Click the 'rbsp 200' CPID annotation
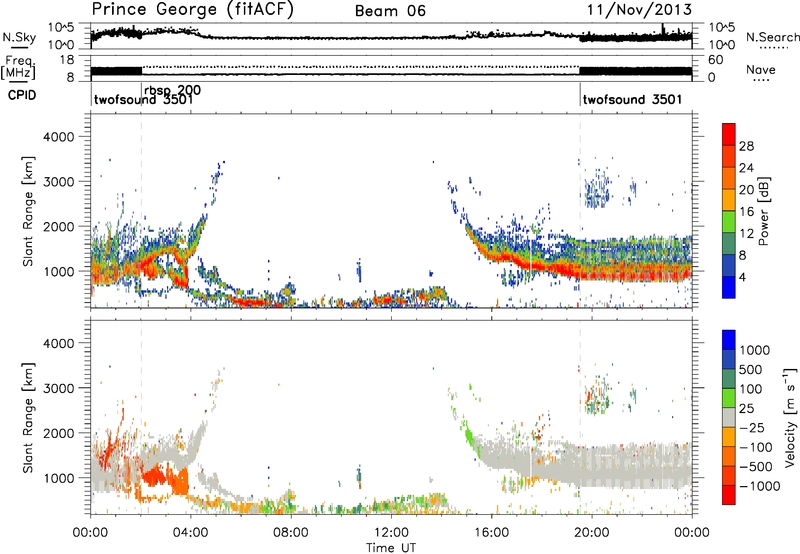Screen dimensions: 800x554 [x=172, y=90]
